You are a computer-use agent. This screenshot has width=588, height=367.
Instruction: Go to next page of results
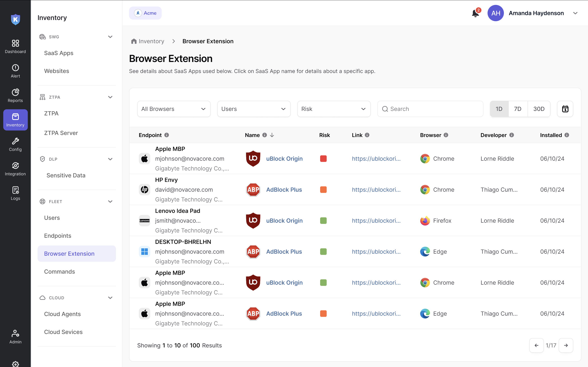[x=566, y=345]
